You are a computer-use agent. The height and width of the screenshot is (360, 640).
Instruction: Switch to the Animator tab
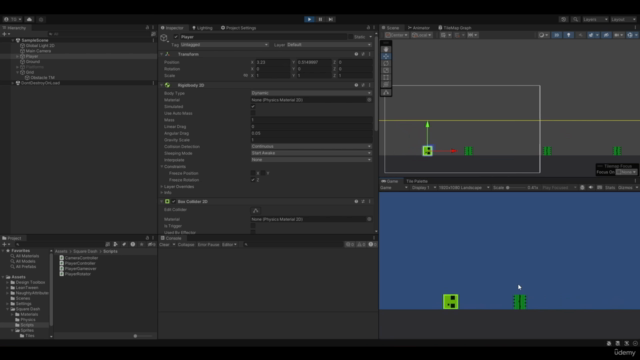click(419, 28)
